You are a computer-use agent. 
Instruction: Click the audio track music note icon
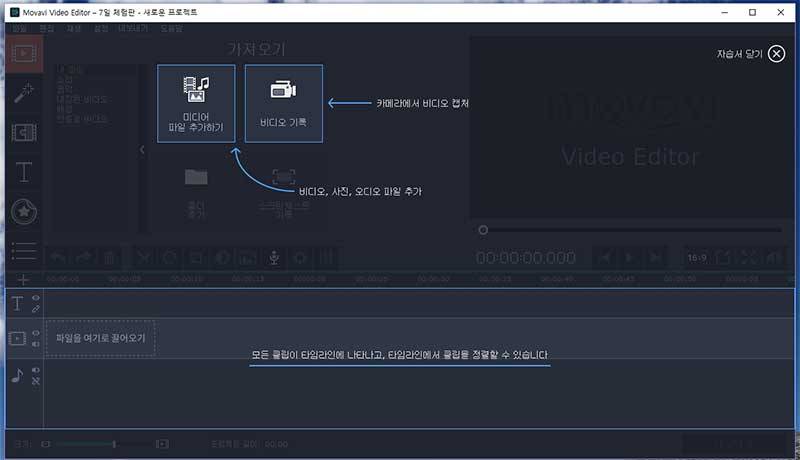(x=17, y=375)
